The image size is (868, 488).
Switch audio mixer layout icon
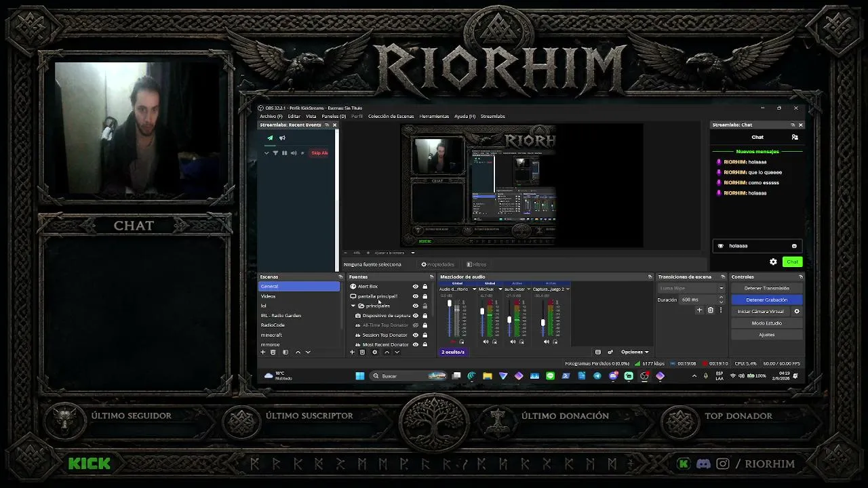coord(597,352)
